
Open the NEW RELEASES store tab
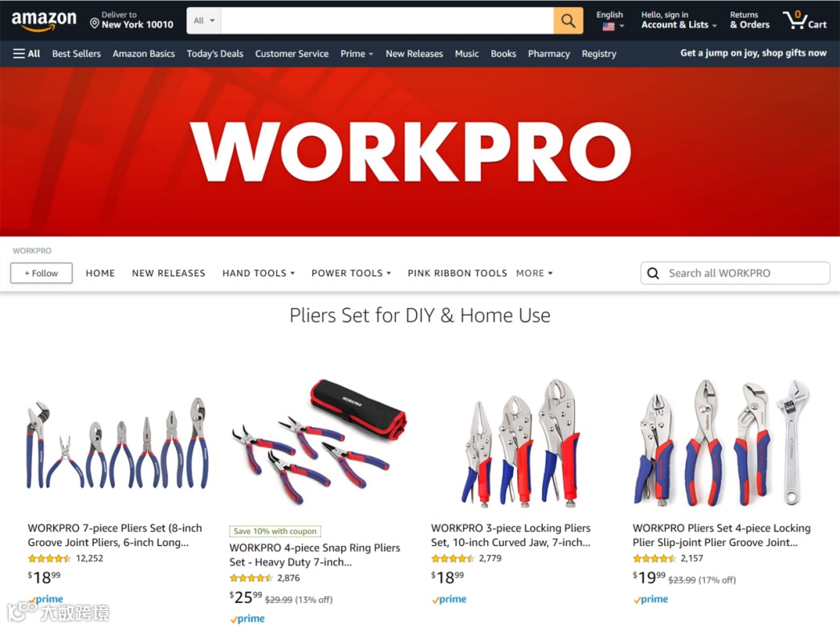tap(168, 273)
